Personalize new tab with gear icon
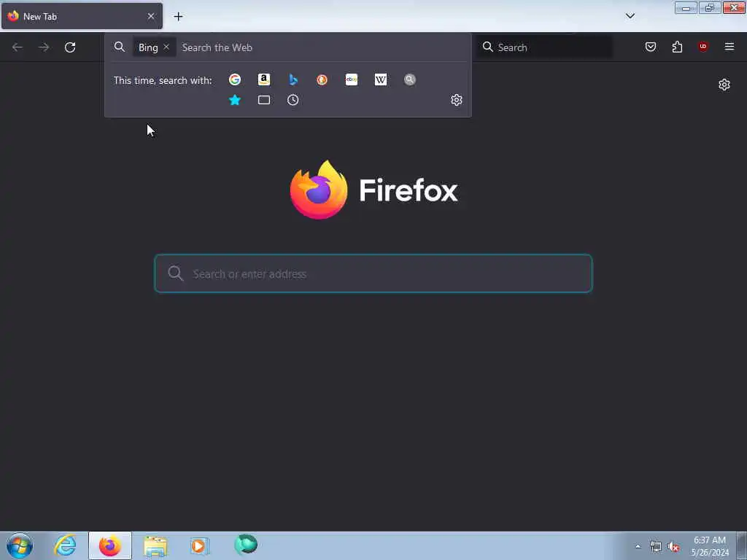 (x=724, y=85)
